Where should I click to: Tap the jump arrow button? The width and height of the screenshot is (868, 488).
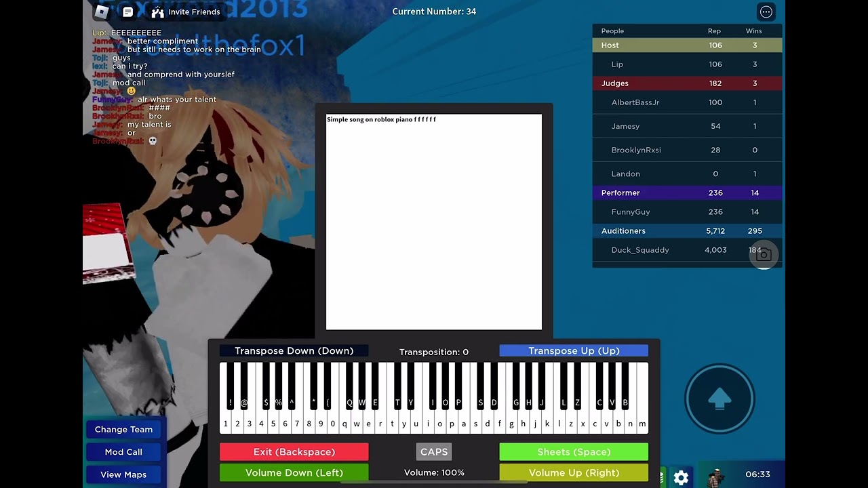[719, 400]
